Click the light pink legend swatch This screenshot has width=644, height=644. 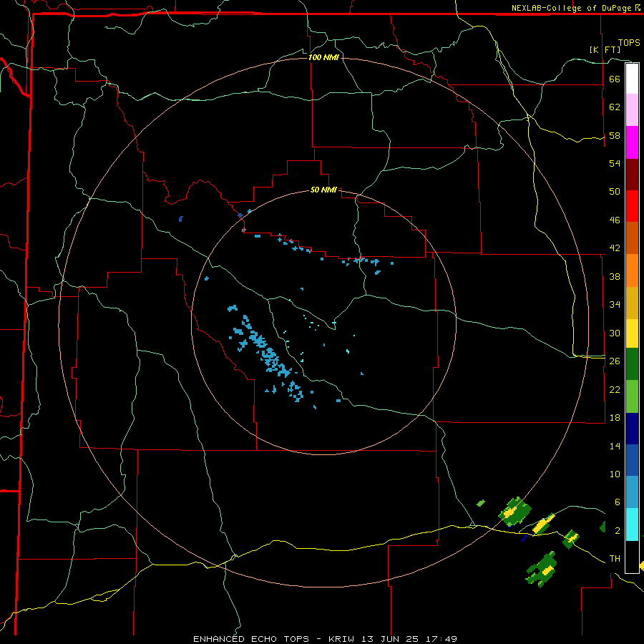tap(632, 109)
